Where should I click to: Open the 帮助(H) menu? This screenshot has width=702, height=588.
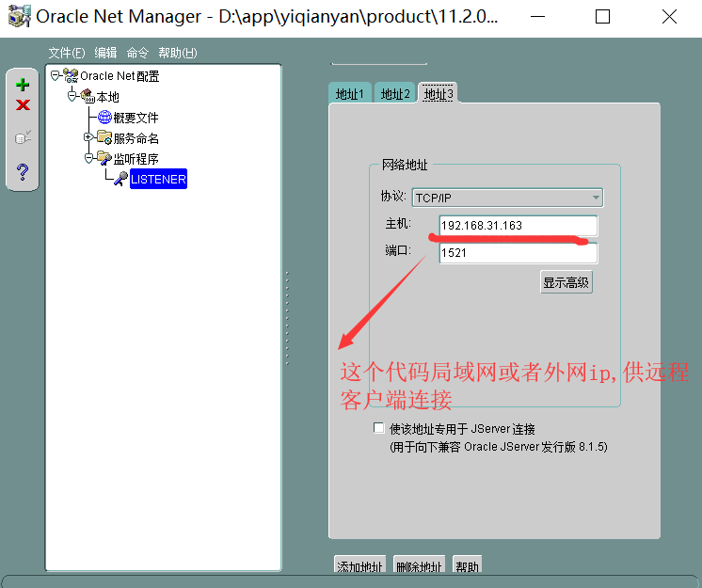click(177, 53)
